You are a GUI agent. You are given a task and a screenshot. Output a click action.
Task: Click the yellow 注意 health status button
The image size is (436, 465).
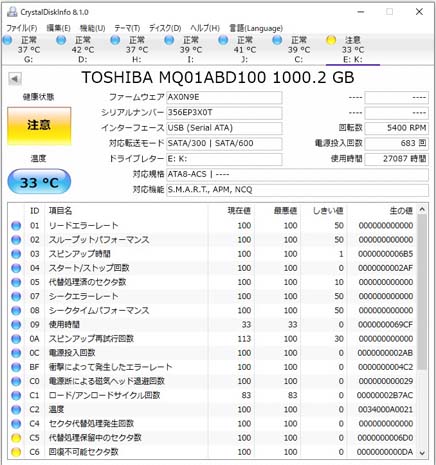click(39, 126)
